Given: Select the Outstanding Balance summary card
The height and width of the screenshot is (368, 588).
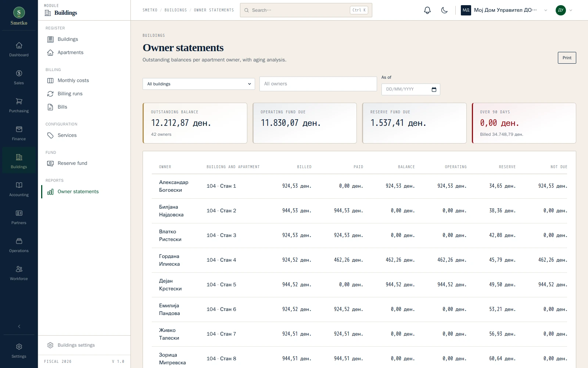Looking at the screenshot, I should point(195,123).
